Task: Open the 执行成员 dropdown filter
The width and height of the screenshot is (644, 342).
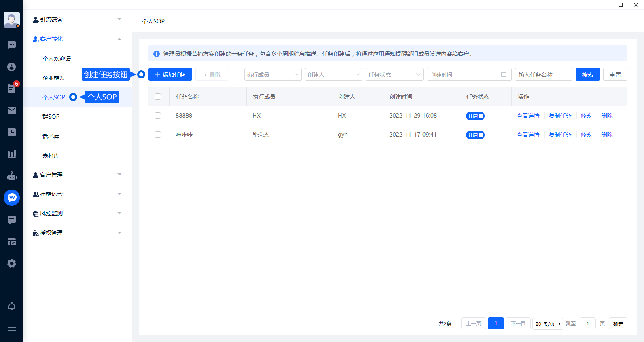Action: pos(273,75)
